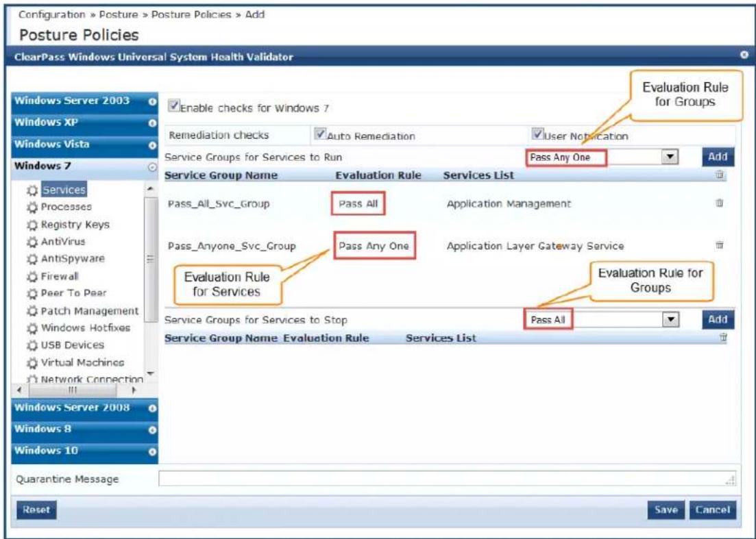
Task: Close the System Health Validator dialog
Action: tap(744, 55)
